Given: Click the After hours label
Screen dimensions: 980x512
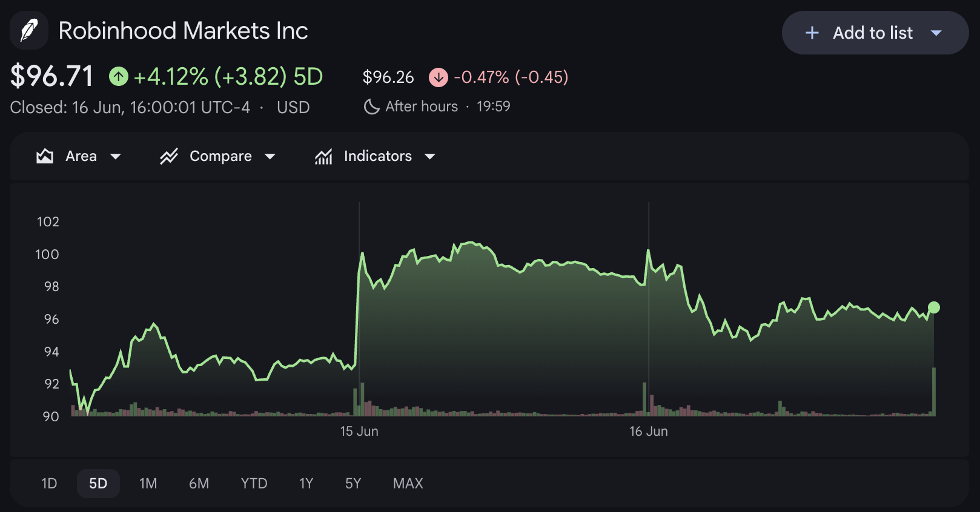Looking at the screenshot, I should (422, 107).
